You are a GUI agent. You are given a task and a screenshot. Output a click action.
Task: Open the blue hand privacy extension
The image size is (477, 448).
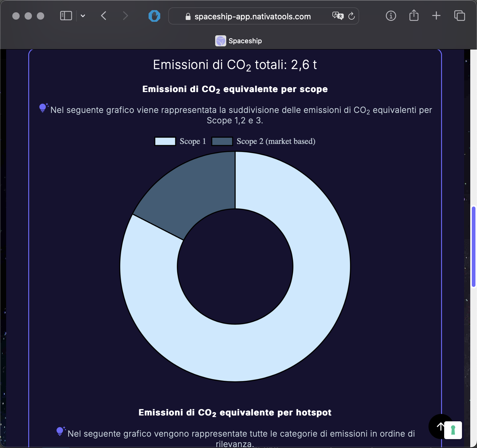point(154,16)
